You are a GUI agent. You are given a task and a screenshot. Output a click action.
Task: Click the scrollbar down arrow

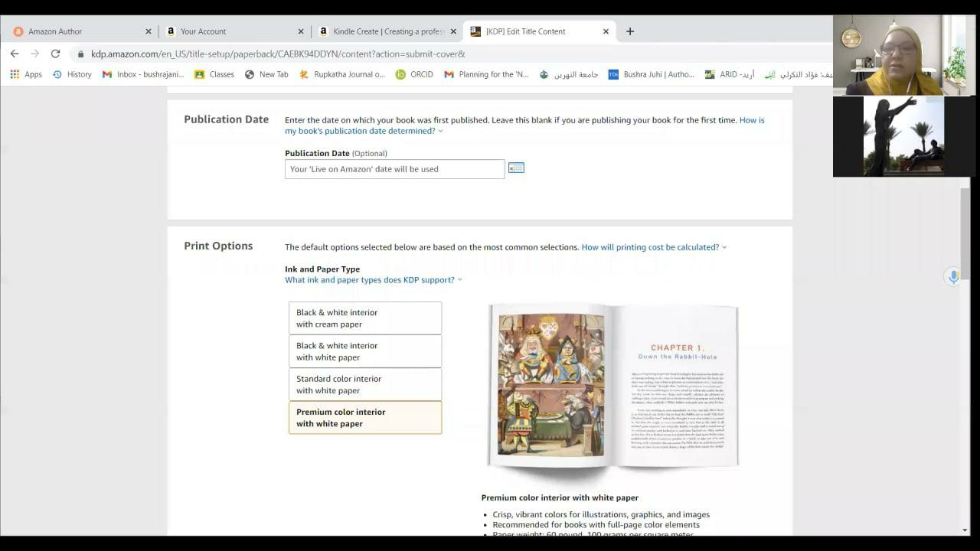tap(965, 530)
